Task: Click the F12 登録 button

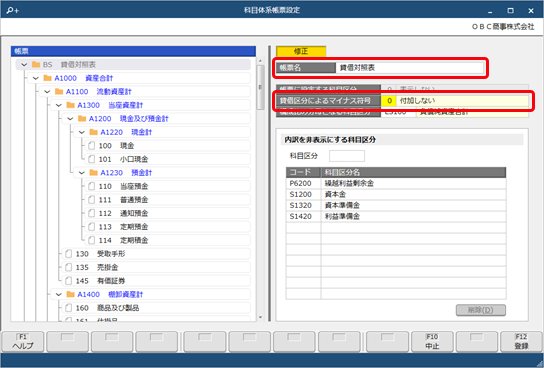Action: click(x=521, y=342)
